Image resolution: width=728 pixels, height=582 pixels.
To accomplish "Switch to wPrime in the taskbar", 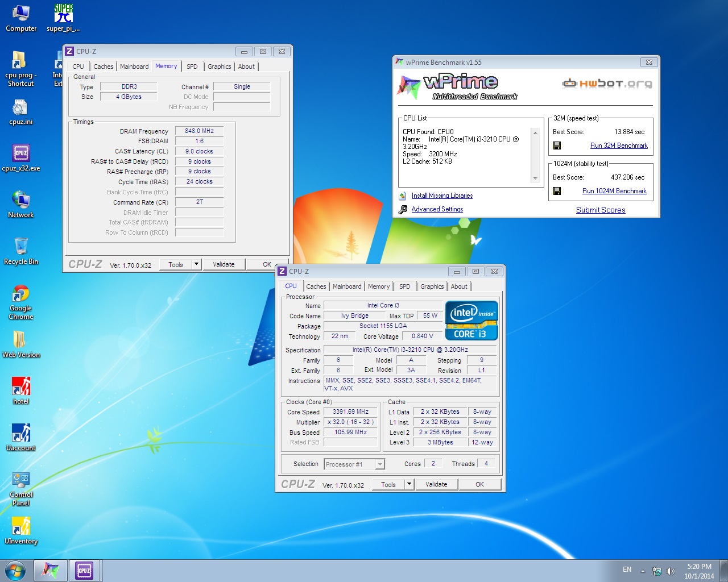I will pos(50,571).
